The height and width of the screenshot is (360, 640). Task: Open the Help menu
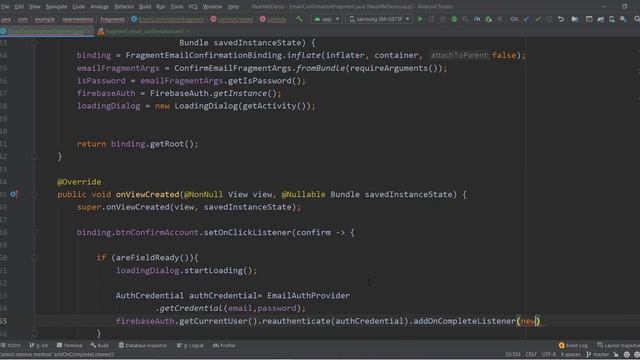point(233,7)
